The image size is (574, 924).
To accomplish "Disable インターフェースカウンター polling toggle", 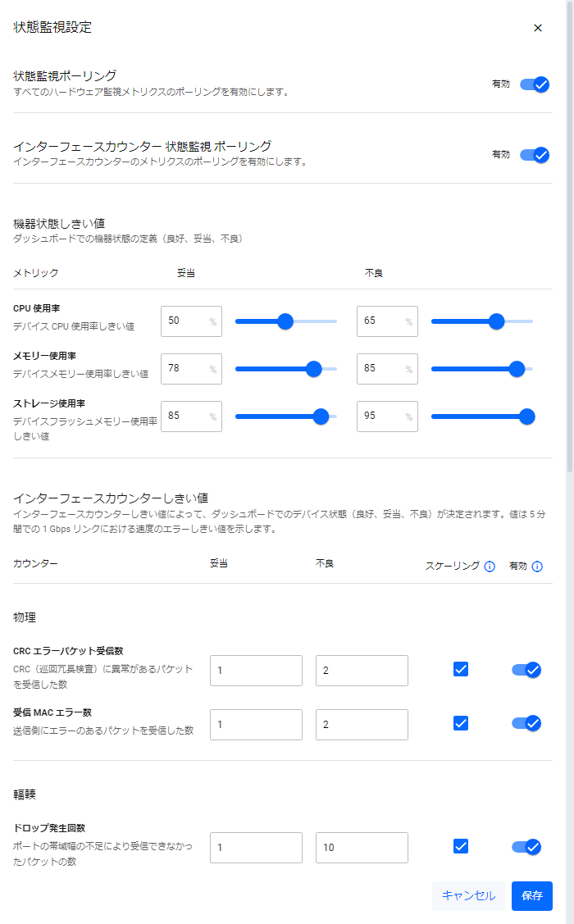I will [x=534, y=155].
